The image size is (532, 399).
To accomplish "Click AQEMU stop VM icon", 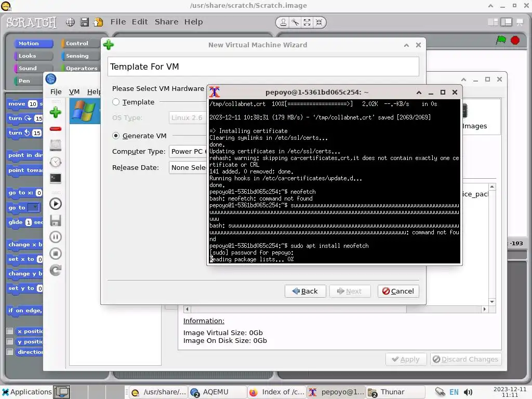I will point(55,254).
